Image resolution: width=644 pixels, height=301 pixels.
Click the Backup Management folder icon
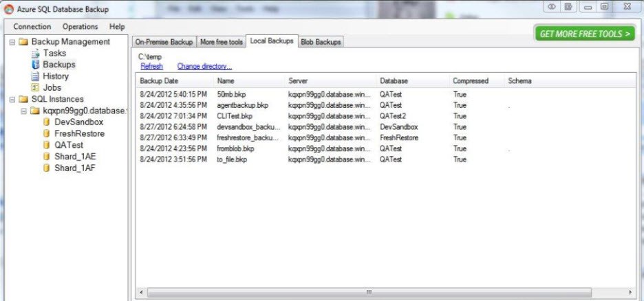tap(23, 42)
